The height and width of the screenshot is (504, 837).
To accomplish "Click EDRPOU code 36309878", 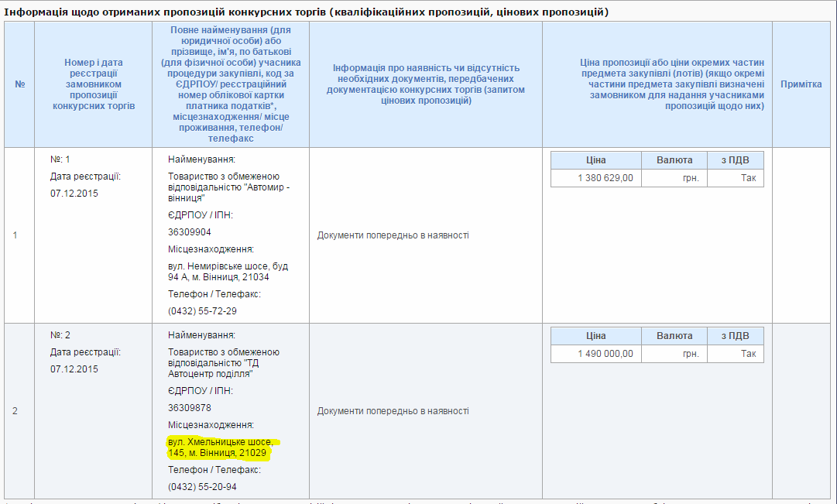I will 190,408.
